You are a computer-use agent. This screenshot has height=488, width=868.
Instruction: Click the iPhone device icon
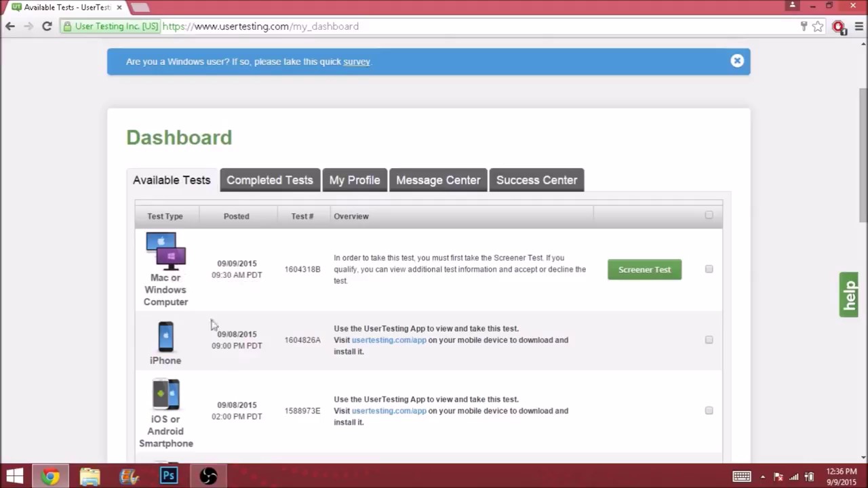[166, 337]
